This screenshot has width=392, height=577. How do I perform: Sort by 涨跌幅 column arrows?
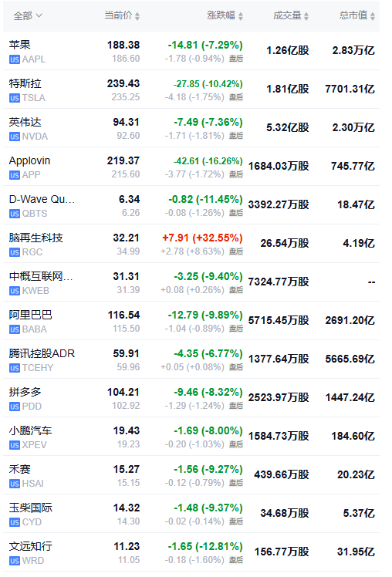click(240, 16)
